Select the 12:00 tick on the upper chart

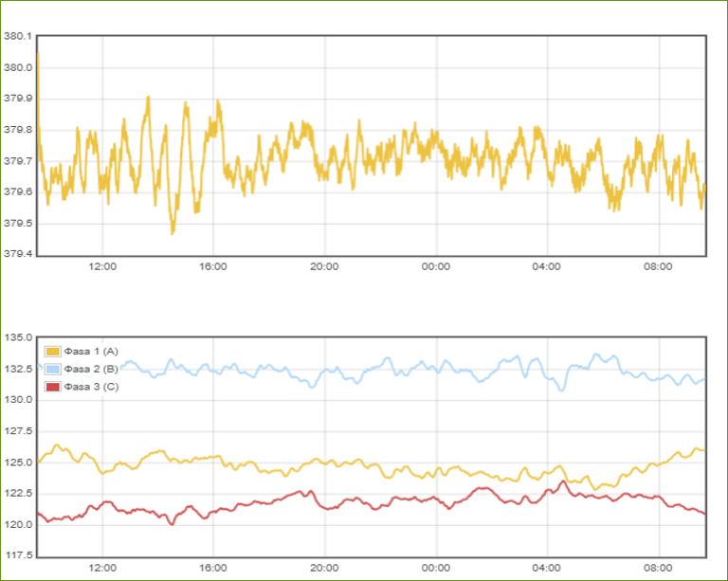coord(102,267)
